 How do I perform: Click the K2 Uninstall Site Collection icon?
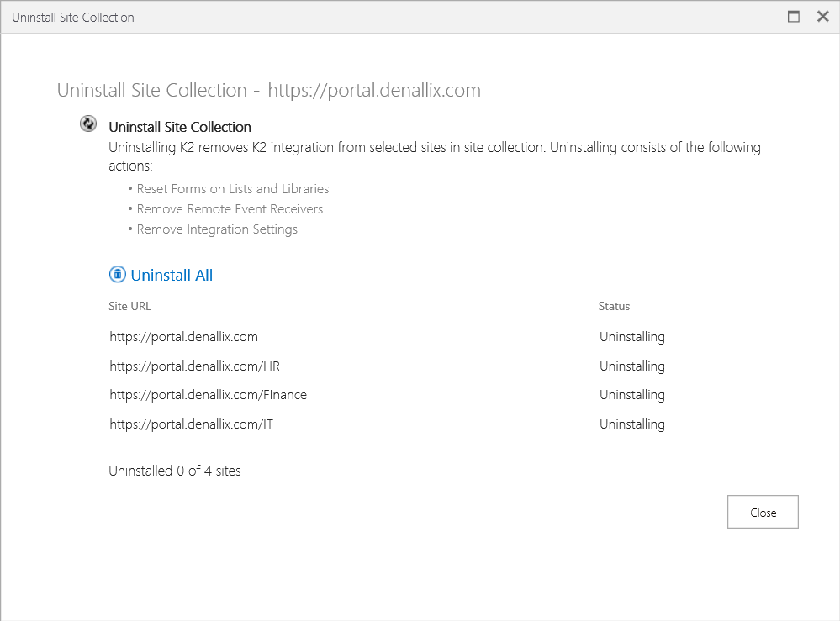tap(87, 124)
